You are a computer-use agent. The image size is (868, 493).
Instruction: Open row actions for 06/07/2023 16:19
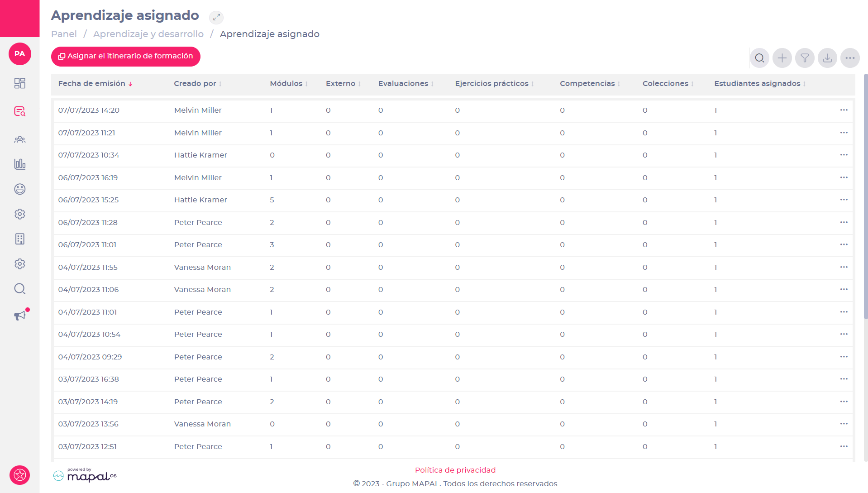844,177
